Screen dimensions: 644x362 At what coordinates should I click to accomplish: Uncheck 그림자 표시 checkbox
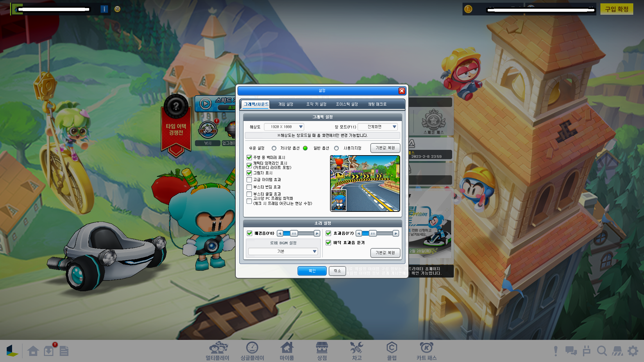[x=249, y=173]
